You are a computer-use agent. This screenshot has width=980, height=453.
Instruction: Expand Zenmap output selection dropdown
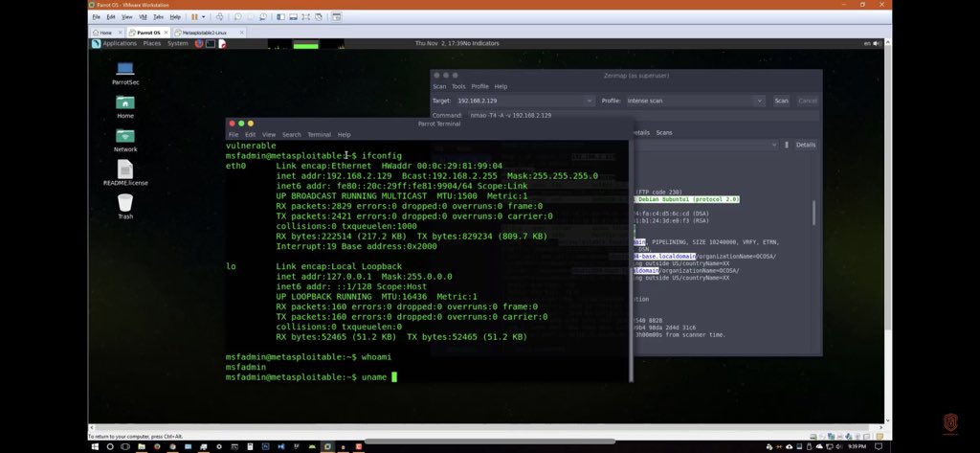pyautogui.click(x=773, y=145)
